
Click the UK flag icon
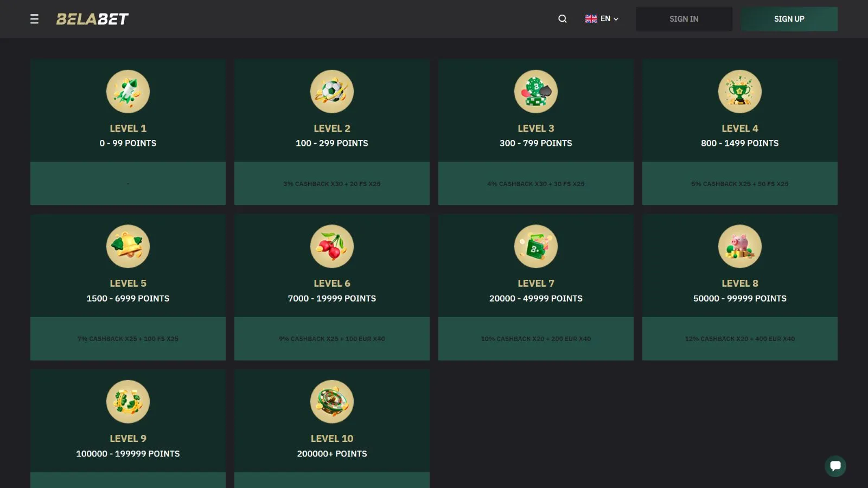[591, 19]
